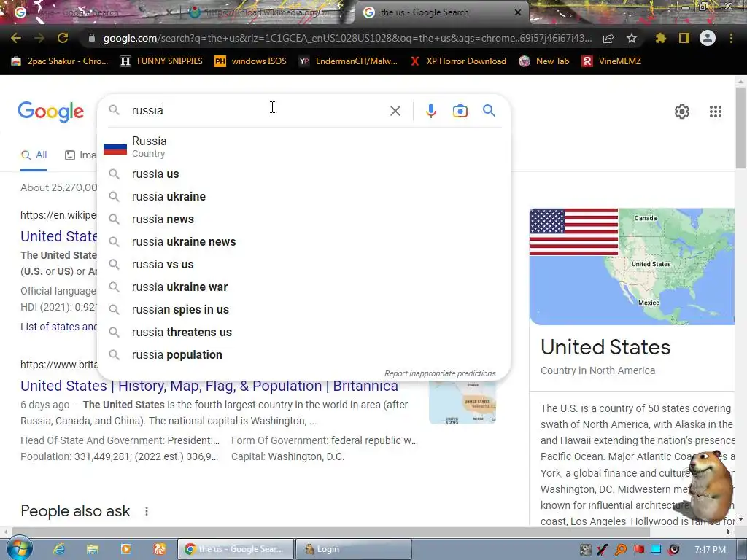Choose suggestion 'russia population'
The image size is (747, 560).
pyautogui.click(x=303, y=355)
